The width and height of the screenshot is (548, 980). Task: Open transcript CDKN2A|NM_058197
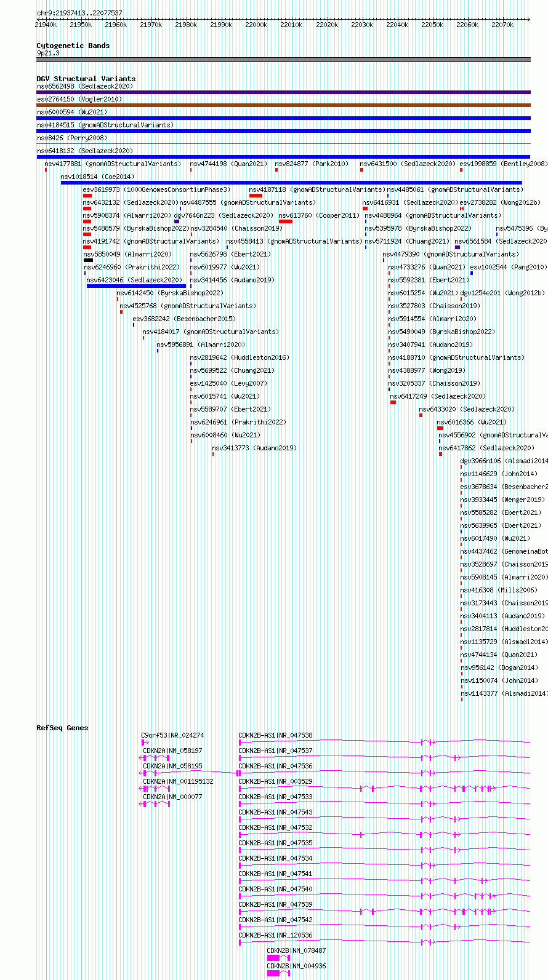[172, 751]
